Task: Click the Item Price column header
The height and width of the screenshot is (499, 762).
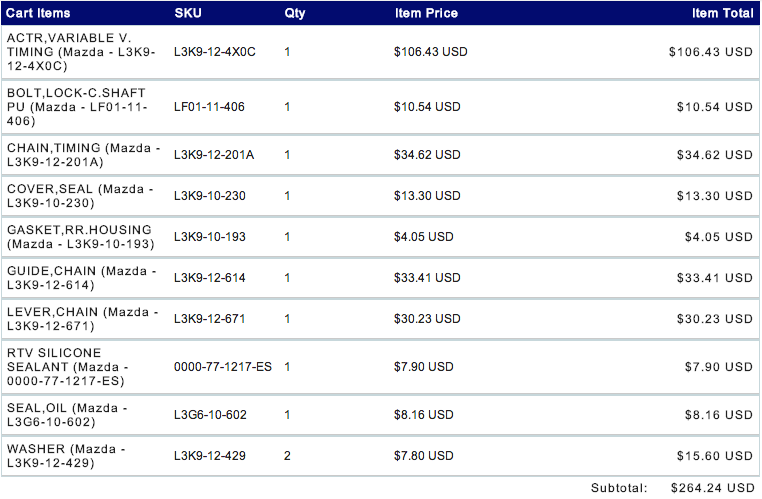Action: (426, 14)
